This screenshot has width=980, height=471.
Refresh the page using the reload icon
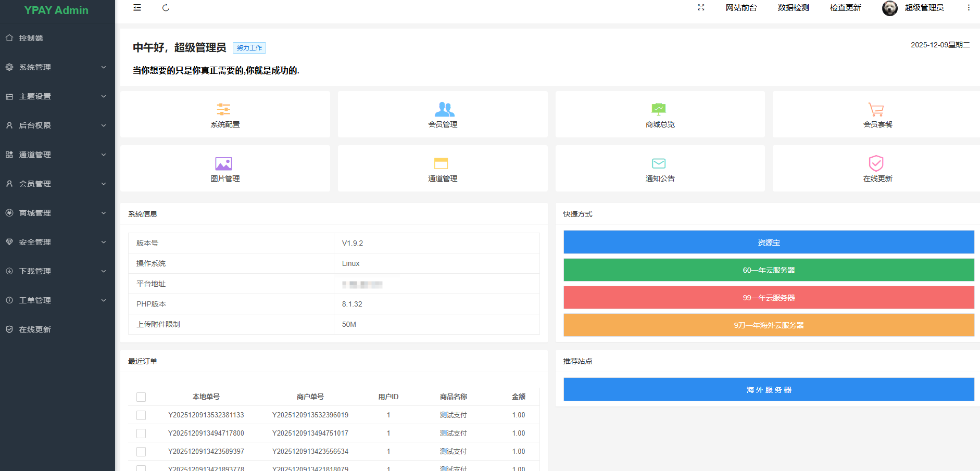(x=166, y=8)
